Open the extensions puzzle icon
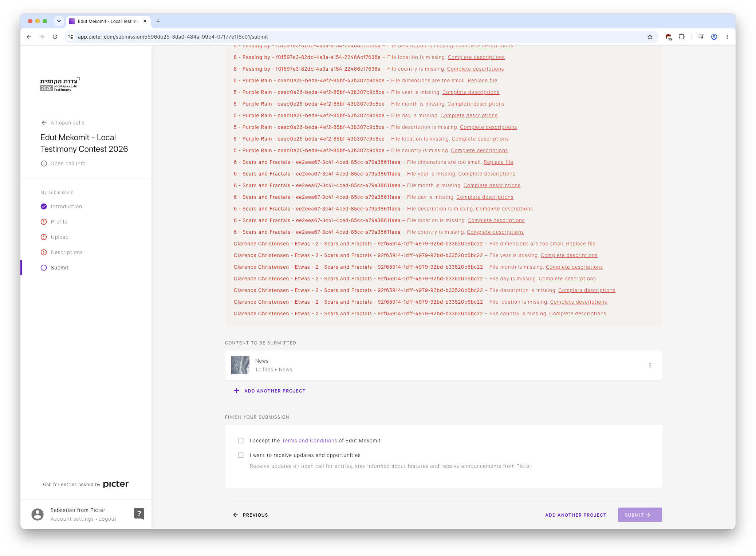756x556 pixels. pos(682,37)
